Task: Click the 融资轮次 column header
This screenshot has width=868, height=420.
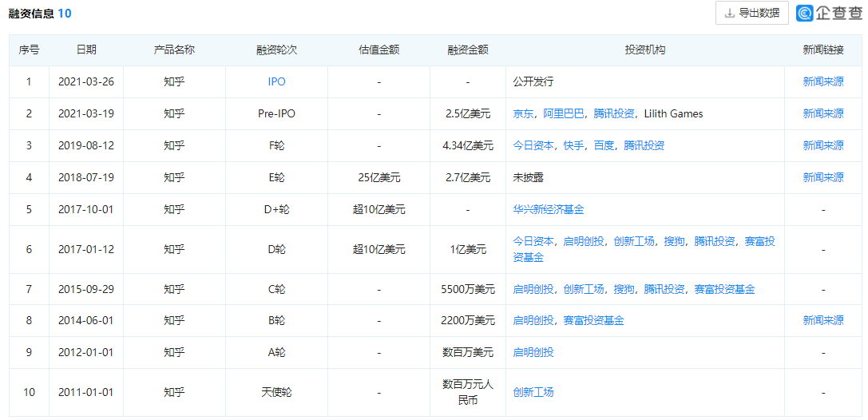Action: tap(277, 50)
